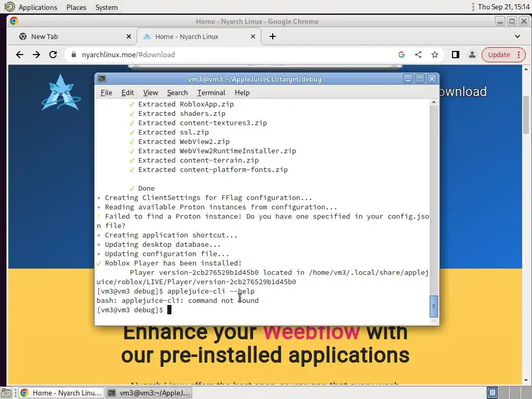Close the Home - Nyarch Linux tab
Image resolution: width=532 pixels, height=399 pixels.
253,36
